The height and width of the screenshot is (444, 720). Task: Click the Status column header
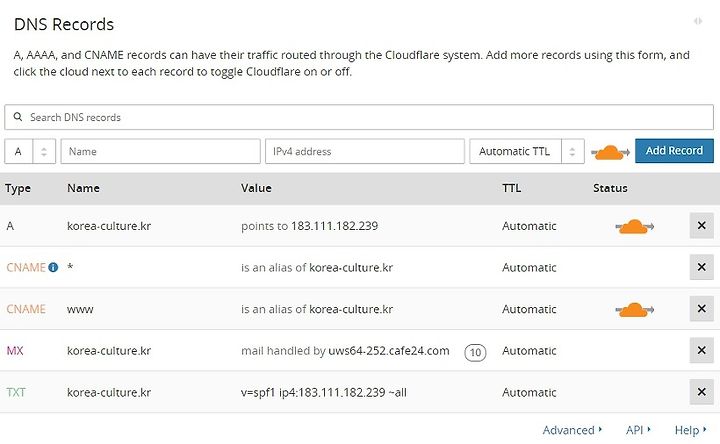tap(610, 188)
